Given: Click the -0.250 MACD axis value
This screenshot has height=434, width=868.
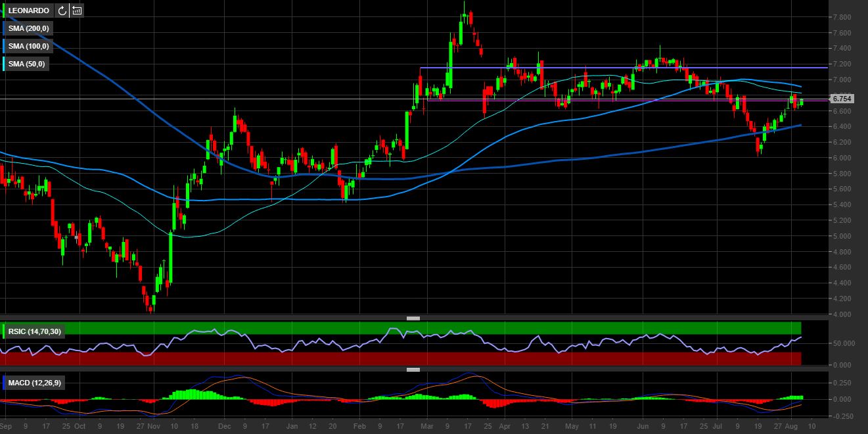Looking at the screenshot, I should [842, 416].
